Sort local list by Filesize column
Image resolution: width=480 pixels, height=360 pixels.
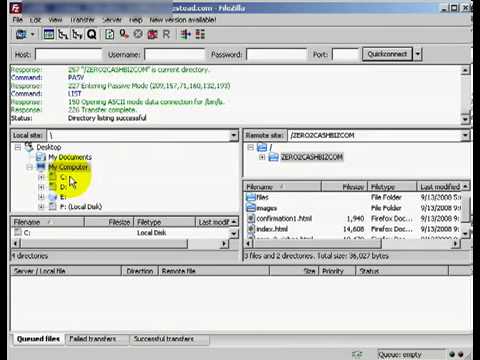pos(109,222)
